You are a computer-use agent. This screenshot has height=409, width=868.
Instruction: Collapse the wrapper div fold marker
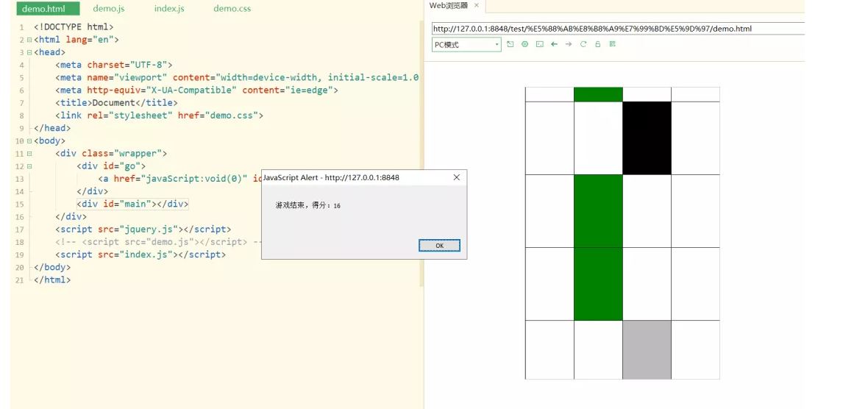click(28, 154)
